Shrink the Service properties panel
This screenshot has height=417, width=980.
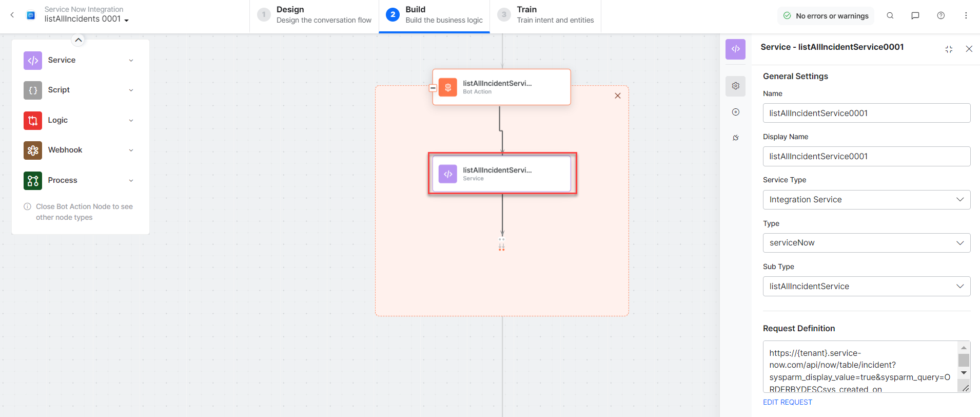click(949, 49)
